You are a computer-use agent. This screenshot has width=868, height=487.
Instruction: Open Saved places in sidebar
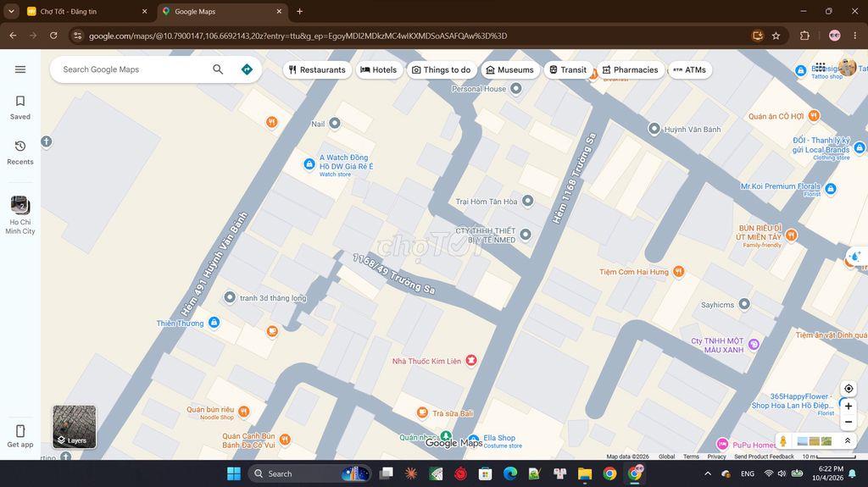click(x=20, y=108)
